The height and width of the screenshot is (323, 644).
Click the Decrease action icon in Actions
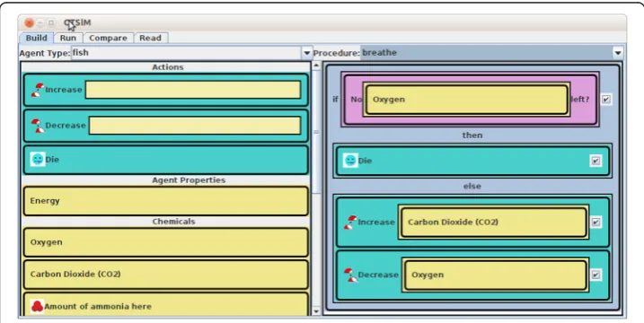[38, 126]
